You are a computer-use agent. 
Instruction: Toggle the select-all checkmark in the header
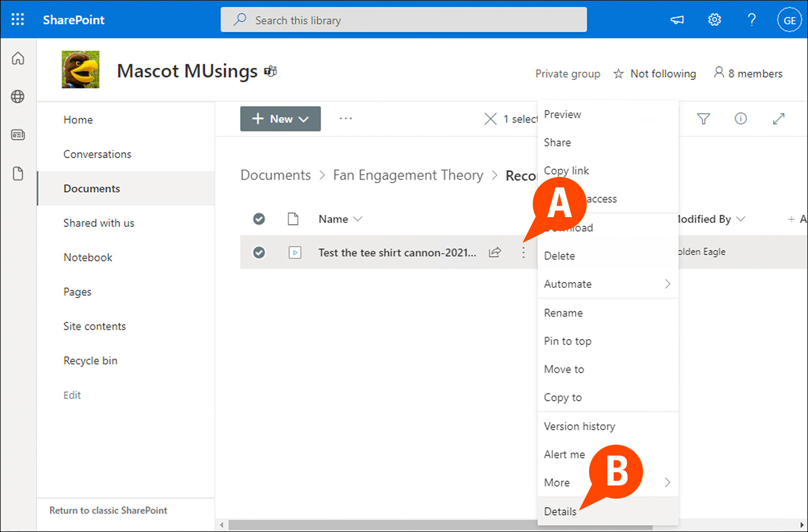coord(259,219)
